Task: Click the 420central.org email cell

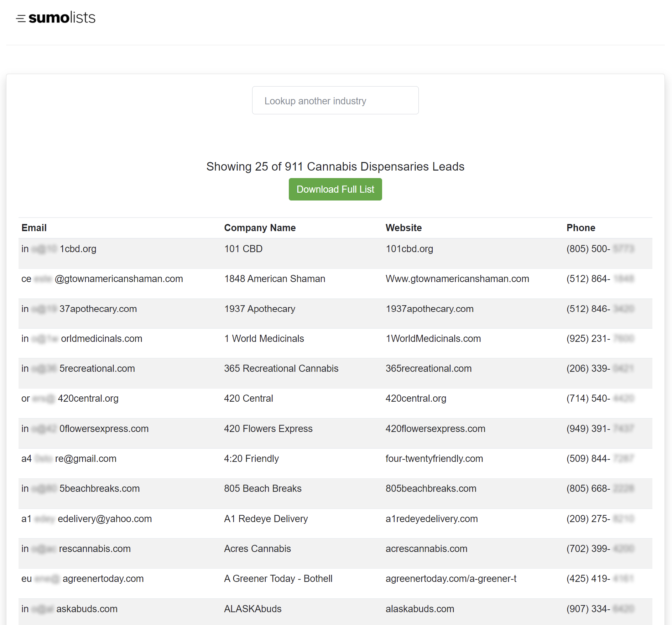Action: (x=70, y=399)
